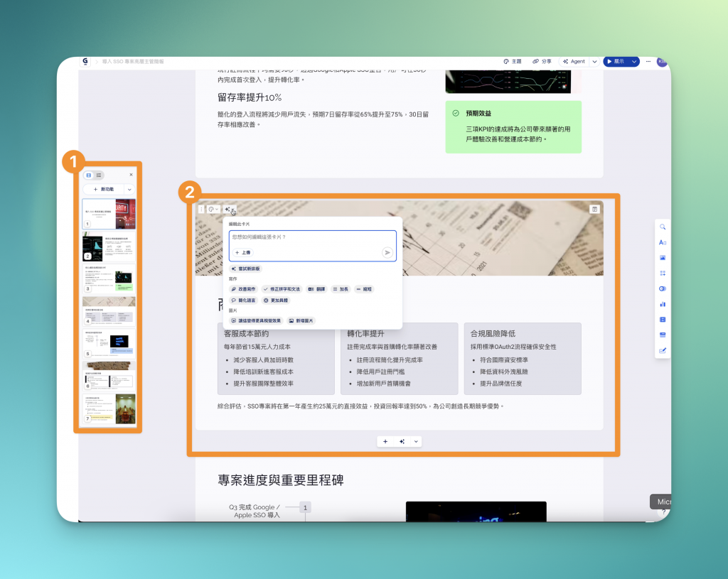The height and width of the screenshot is (579, 728).
Task: Open the user avatar account menu
Action: point(662,61)
